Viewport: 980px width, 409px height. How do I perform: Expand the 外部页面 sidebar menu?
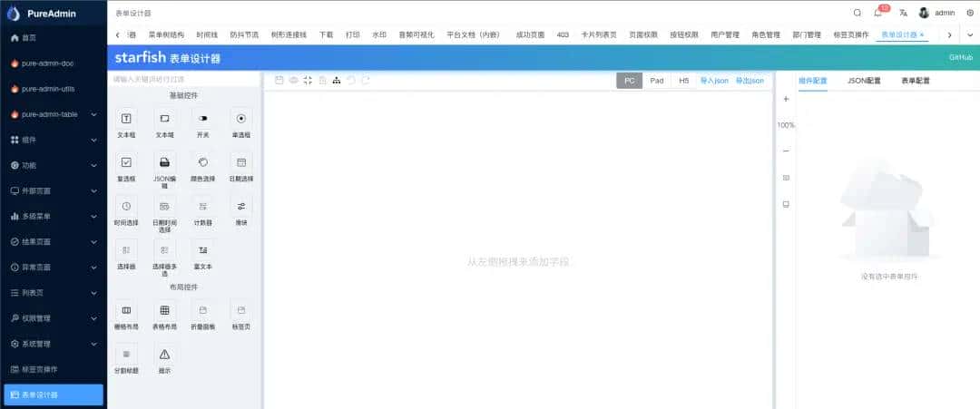click(x=54, y=191)
